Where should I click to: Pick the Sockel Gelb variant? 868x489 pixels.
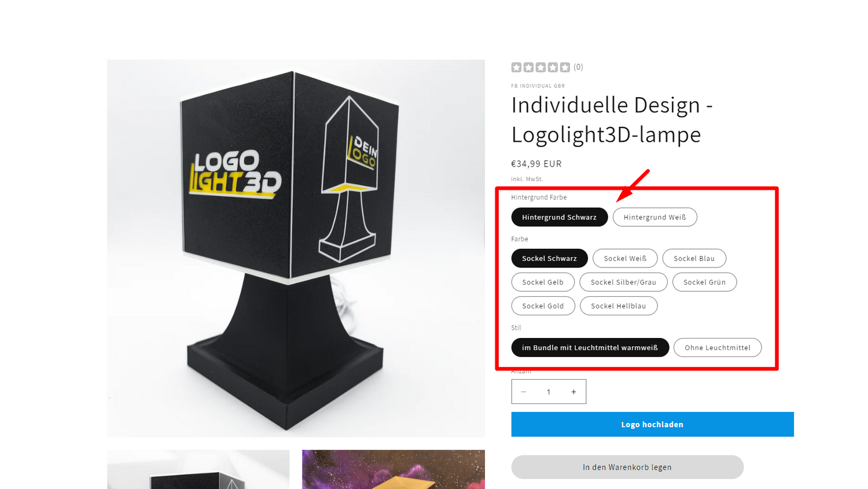coord(543,282)
